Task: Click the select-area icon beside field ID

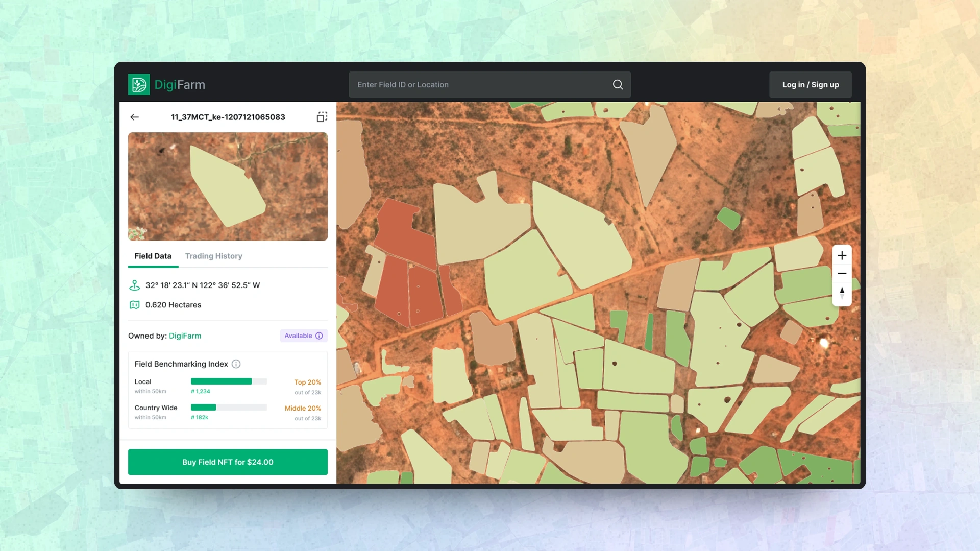Action: coord(322,117)
